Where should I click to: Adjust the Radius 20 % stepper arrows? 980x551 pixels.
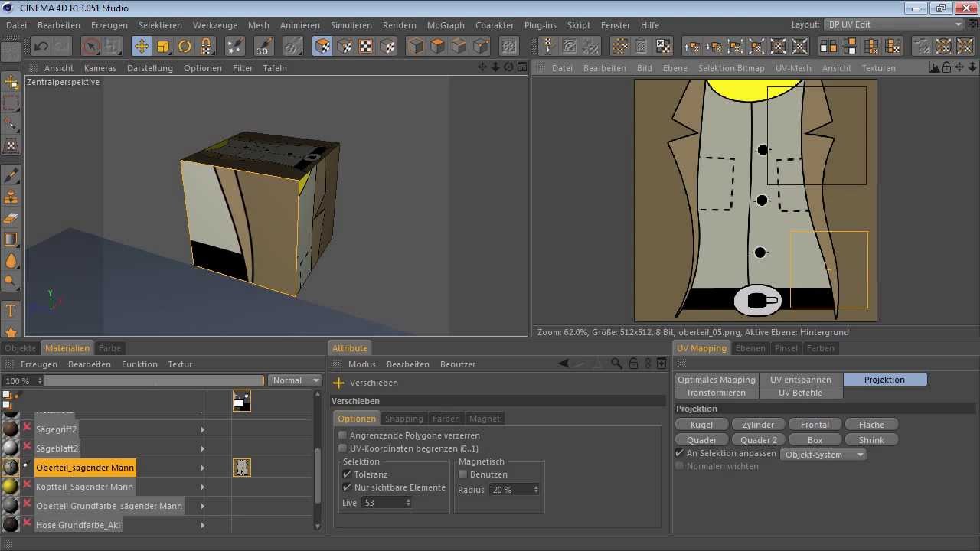pyautogui.click(x=536, y=490)
